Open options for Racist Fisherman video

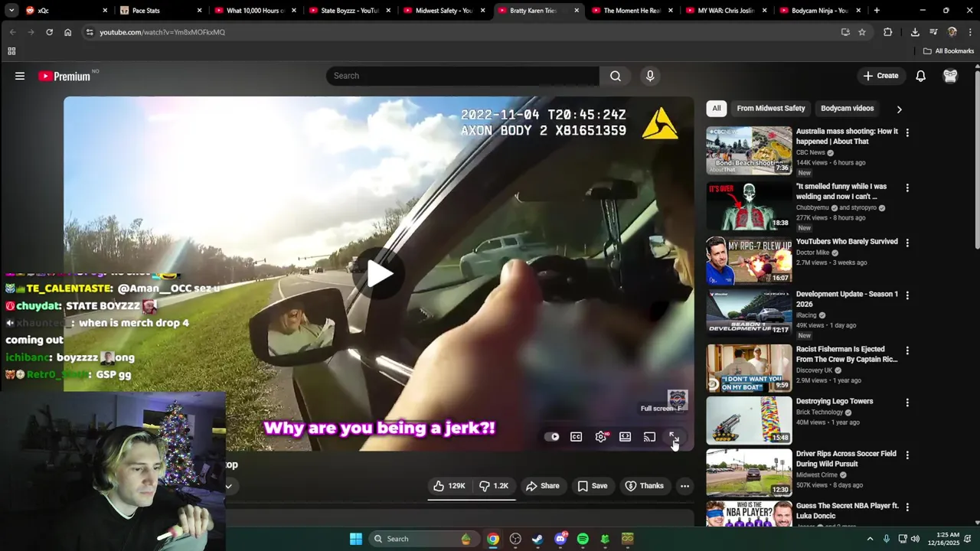pos(907,350)
